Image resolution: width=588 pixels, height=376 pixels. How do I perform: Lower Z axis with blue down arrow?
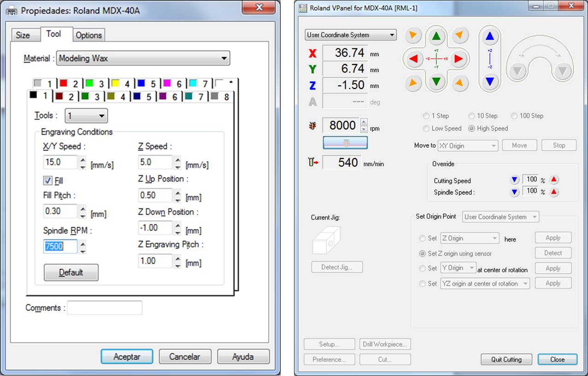click(x=490, y=82)
